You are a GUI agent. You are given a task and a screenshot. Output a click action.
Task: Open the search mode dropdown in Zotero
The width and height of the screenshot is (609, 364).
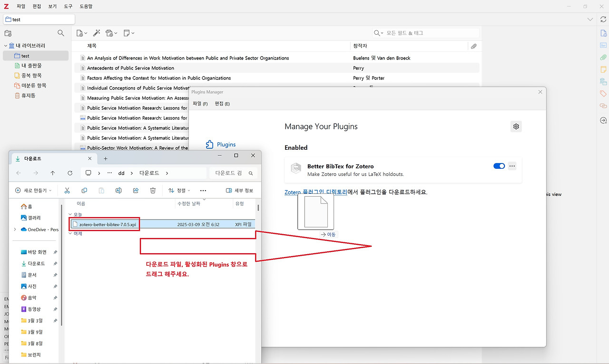379,33
